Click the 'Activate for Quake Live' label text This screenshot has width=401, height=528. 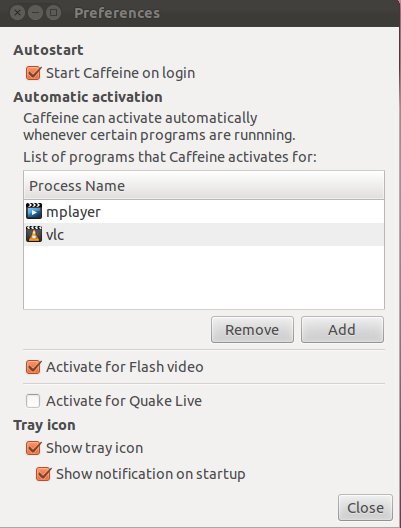click(124, 401)
